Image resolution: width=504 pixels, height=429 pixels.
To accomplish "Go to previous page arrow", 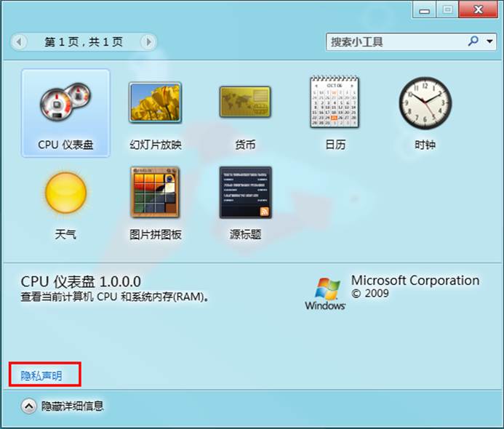I will [x=20, y=41].
